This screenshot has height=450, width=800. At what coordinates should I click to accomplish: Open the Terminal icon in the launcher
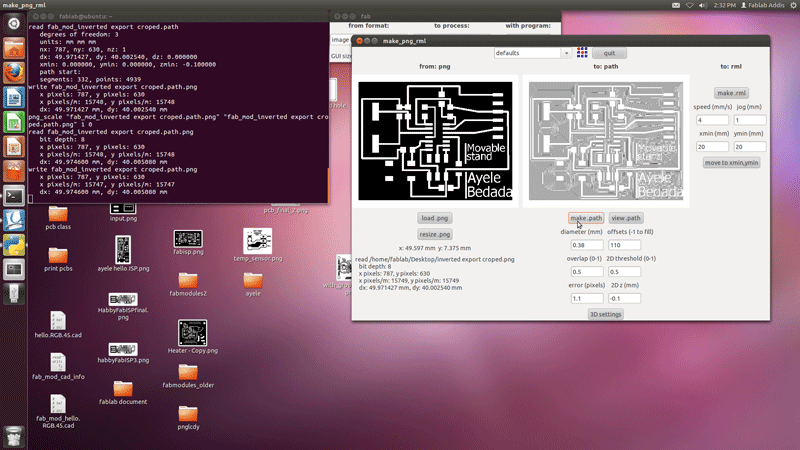point(14,196)
